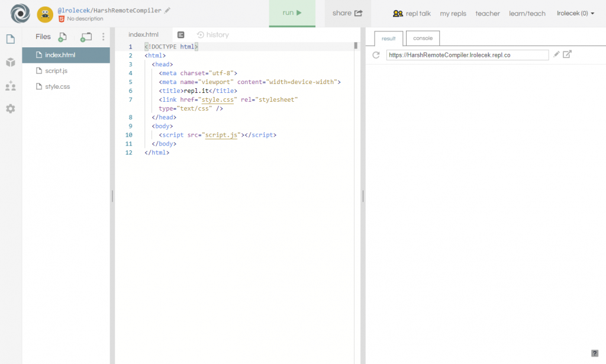Refresh the result preview
Screen dimensions: 606x364
[x=376, y=55]
